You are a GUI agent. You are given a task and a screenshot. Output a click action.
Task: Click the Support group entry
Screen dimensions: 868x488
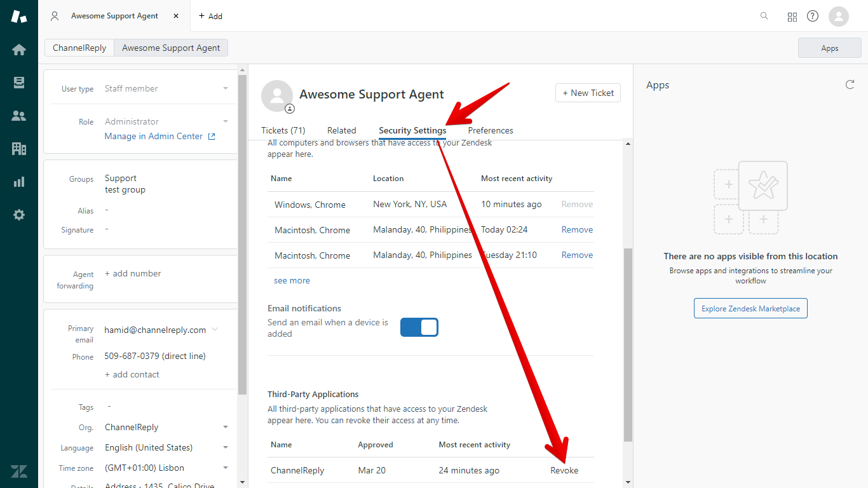coord(121,178)
